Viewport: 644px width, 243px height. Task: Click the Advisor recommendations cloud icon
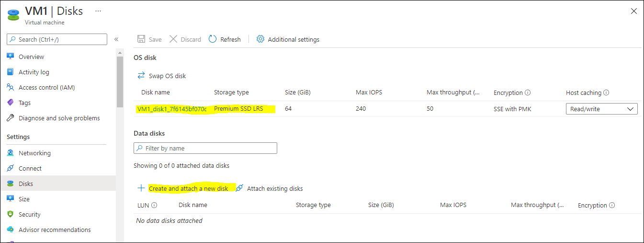pyautogui.click(x=10, y=230)
